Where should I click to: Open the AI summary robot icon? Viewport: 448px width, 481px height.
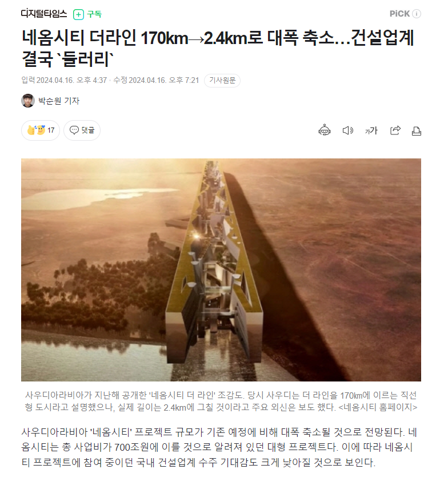coord(324,130)
